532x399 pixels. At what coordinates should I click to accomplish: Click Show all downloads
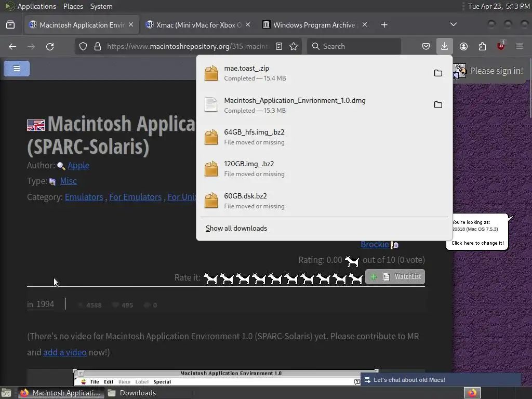pos(236,229)
